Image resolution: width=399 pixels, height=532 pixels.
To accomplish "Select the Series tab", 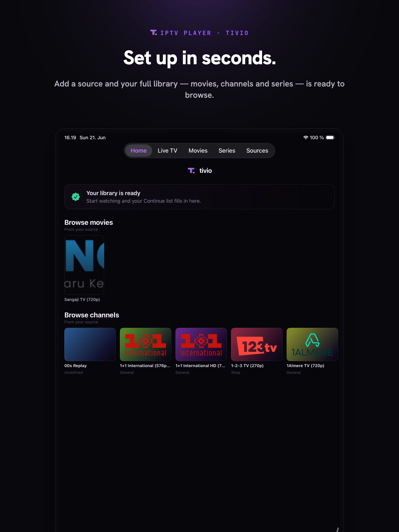I will tap(227, 151).
